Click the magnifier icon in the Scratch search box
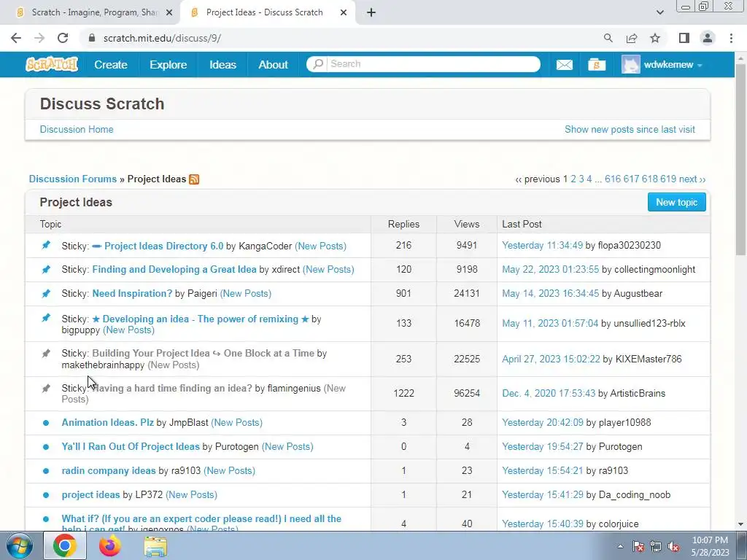747x560 pixels. [318, 64]
